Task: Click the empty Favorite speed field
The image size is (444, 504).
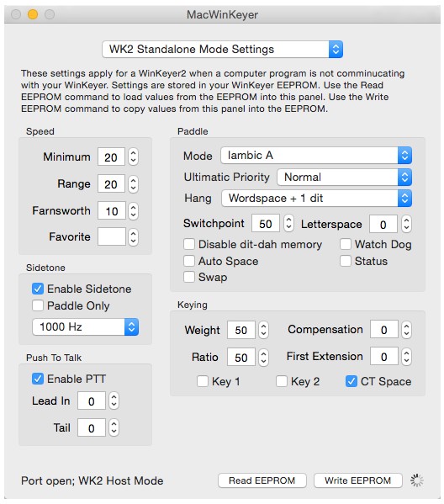Action: (111, 237)
